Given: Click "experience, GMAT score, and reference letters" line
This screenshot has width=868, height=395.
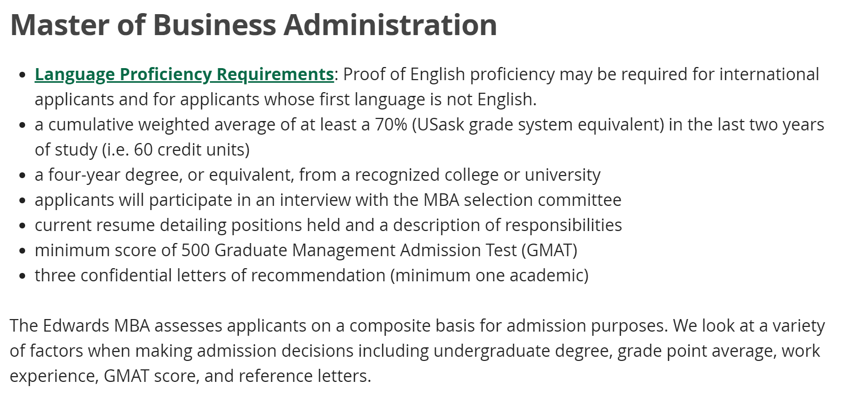Looking at the screenshot, I should 190,376.
